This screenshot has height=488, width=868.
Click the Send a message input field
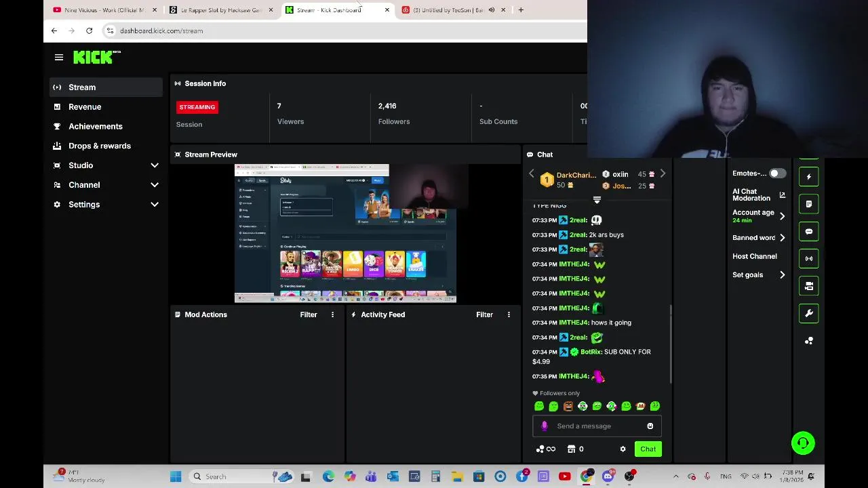[x=597, y=426]
